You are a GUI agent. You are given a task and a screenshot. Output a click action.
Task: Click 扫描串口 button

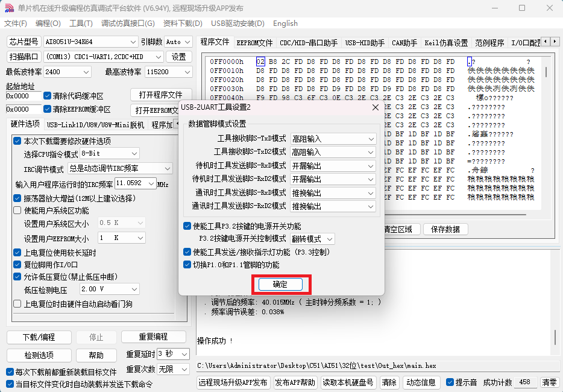pos(24,57)
